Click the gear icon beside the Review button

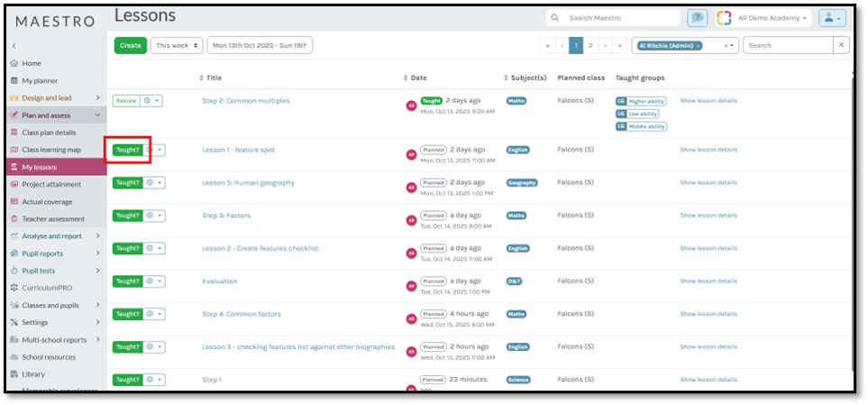coord(152,101)
